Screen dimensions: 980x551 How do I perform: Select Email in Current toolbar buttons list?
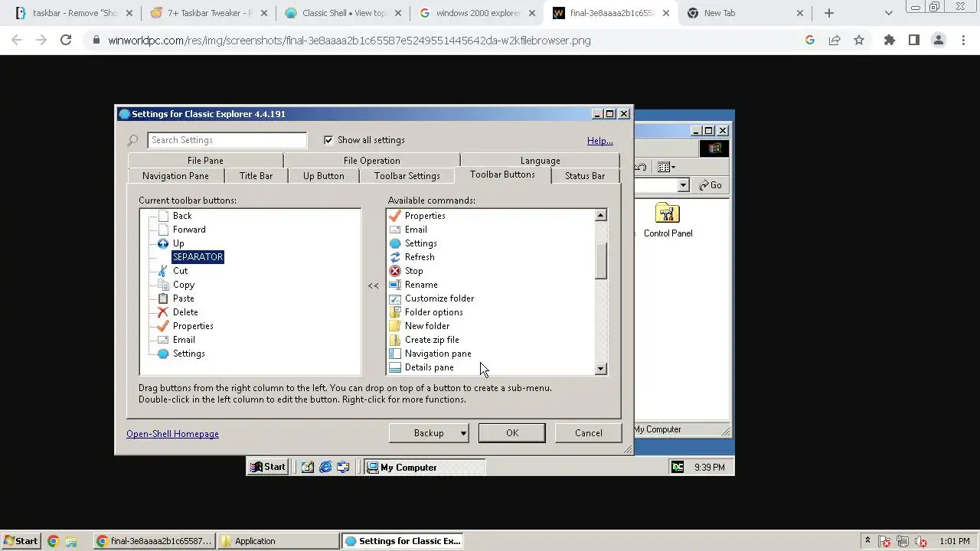pos(184,340)
